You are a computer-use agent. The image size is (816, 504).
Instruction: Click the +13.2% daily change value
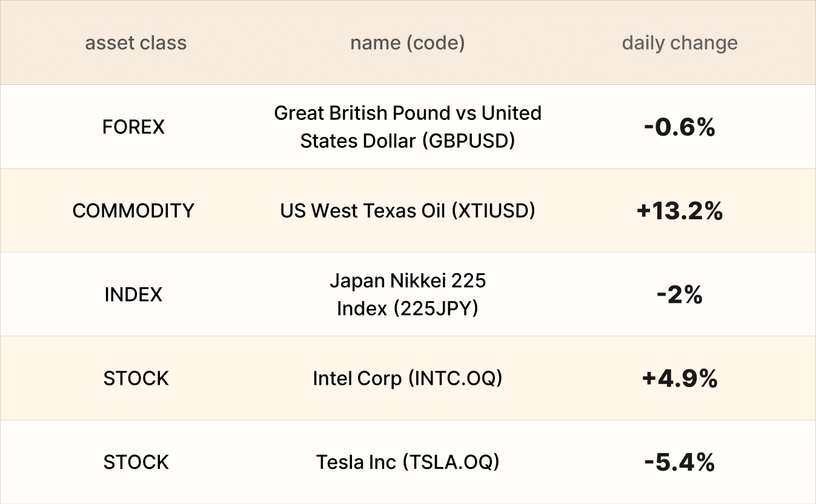tap(680, 211)
